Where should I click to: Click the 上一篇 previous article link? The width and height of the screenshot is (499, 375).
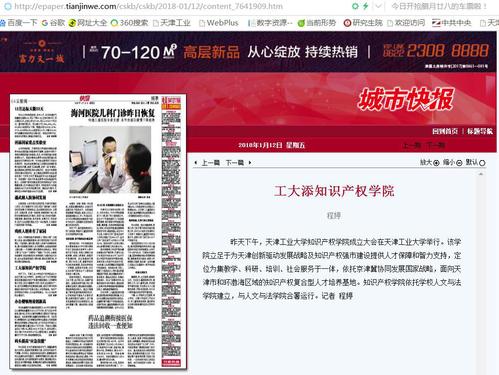211,163
